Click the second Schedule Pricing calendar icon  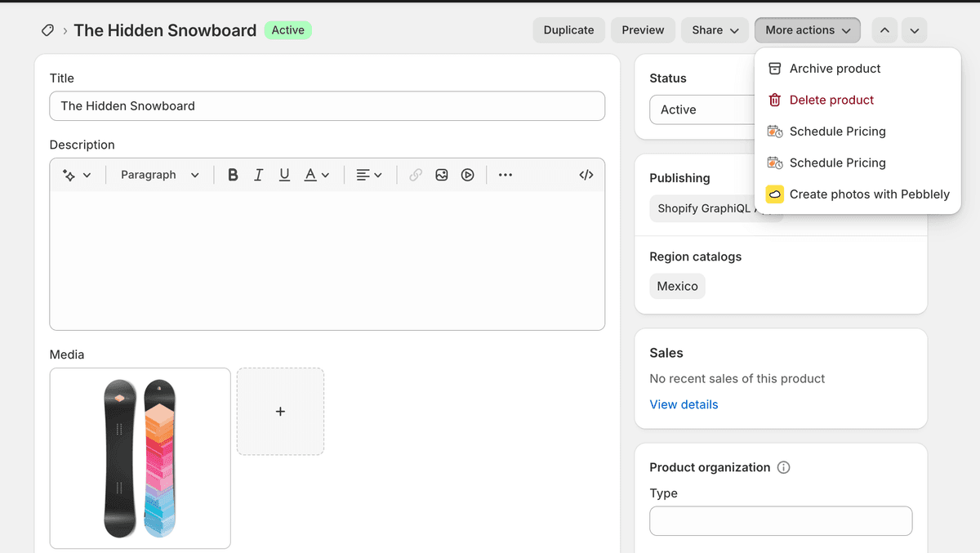pyautogui.click(x=775, y=163)
